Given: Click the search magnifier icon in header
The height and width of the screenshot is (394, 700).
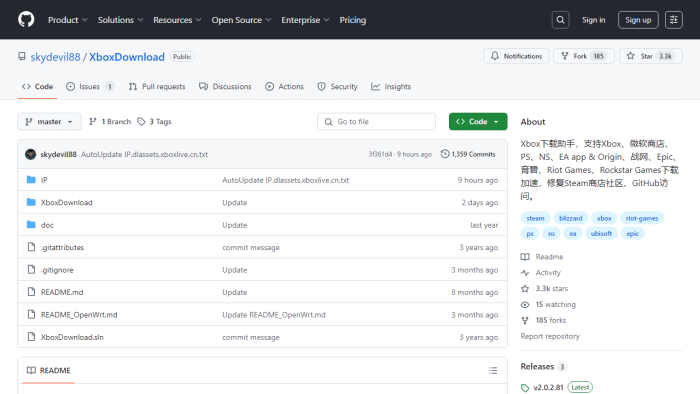Looking at the screenshot, I should point(560,20).
